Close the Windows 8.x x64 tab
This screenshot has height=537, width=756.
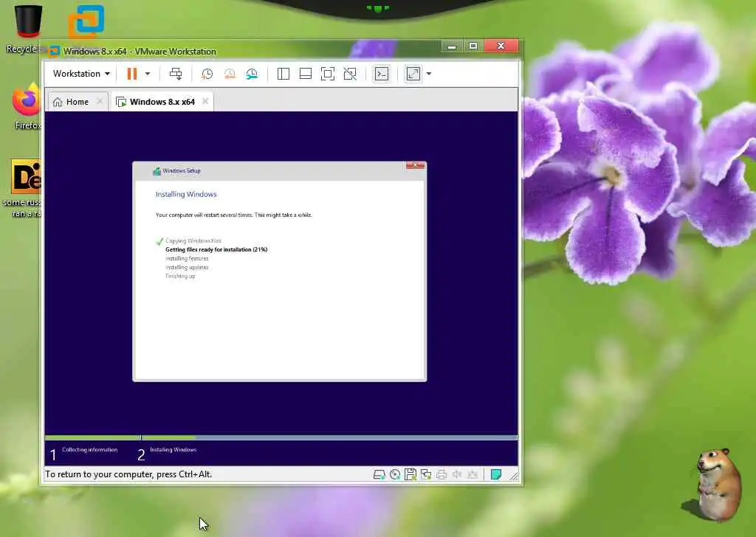coord(205,101)
